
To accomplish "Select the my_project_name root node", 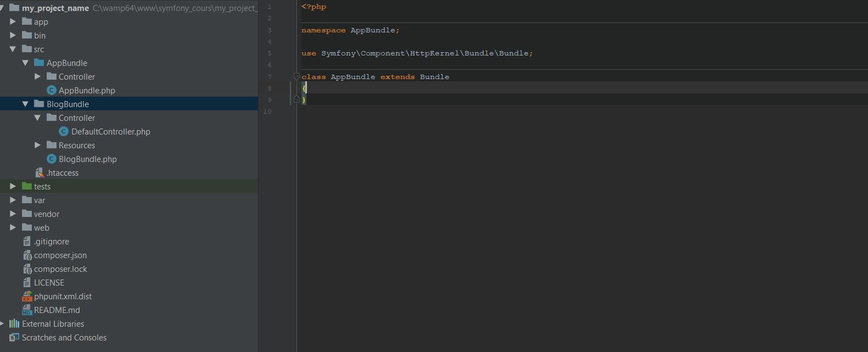I will (55, 8).
